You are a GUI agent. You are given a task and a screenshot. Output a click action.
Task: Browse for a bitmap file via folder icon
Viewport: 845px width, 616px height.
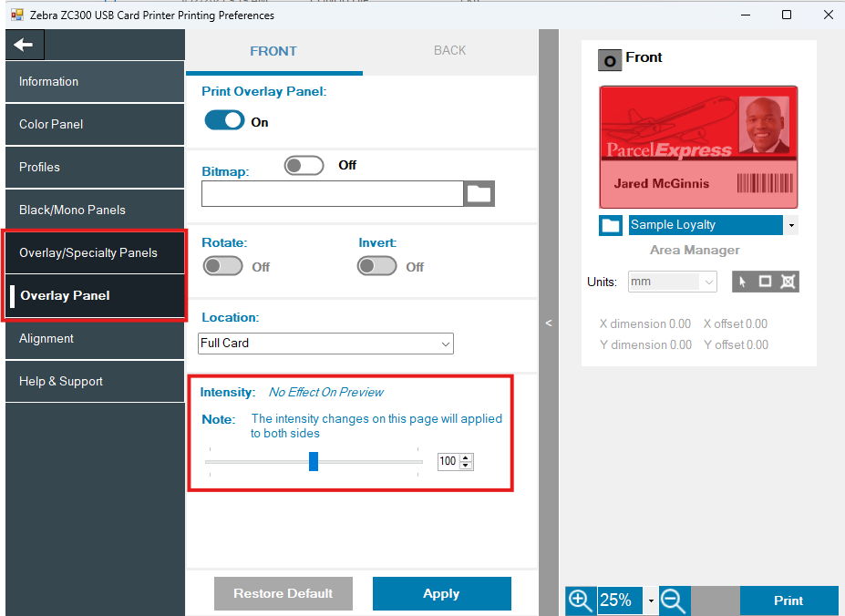point(479,193)
